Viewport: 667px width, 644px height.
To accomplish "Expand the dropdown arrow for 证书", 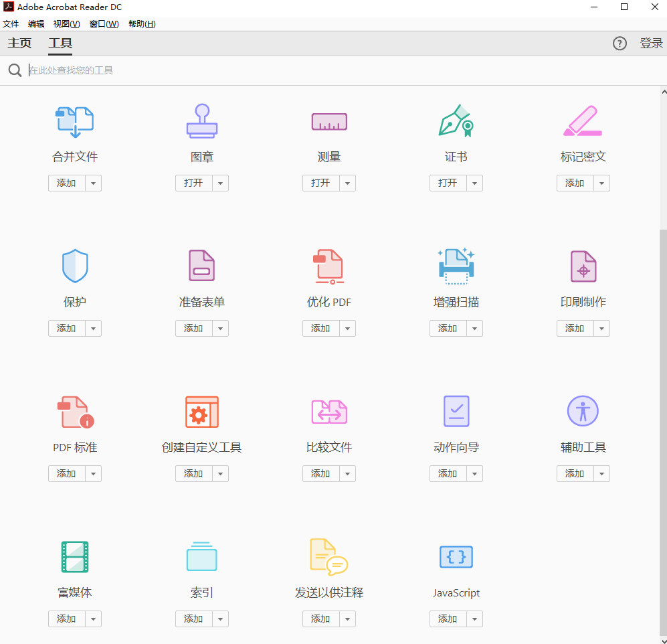I will tap(474, 183).
